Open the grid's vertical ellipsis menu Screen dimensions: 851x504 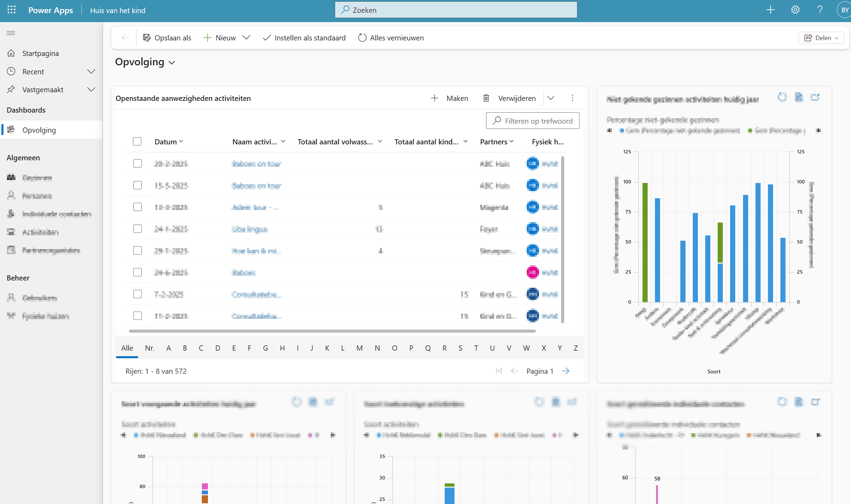click(x=572, y=98)
